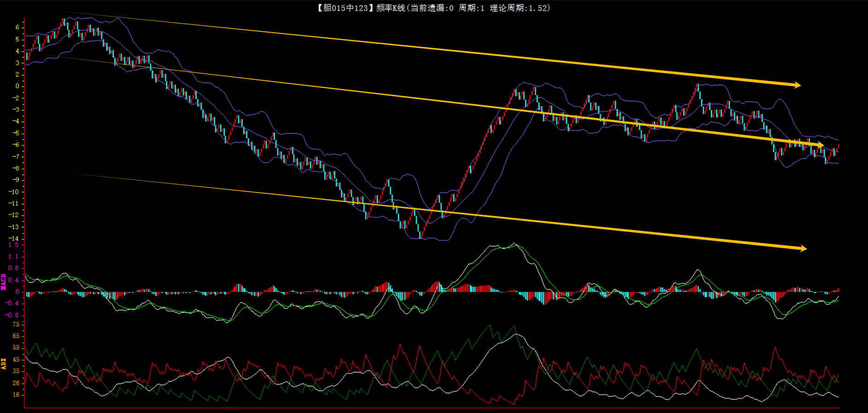868x413 pixels.
Task: Click the 1.5 label on MACD axis
Action: (14, 245)
